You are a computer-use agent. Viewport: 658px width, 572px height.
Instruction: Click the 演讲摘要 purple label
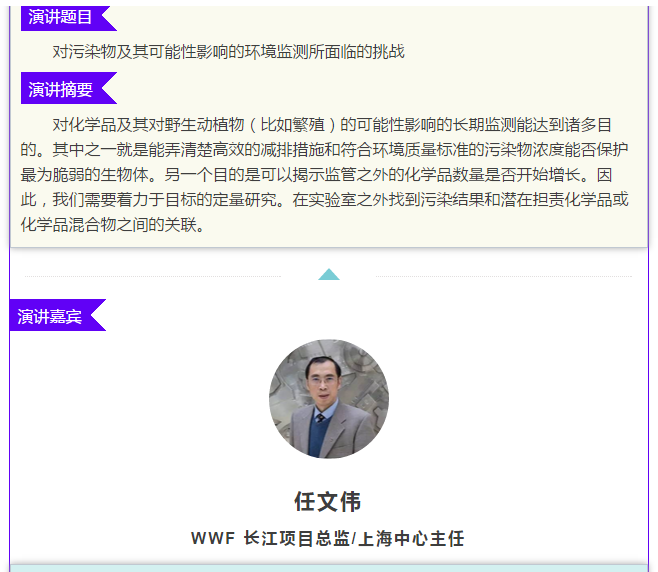[x=60, y=89]
